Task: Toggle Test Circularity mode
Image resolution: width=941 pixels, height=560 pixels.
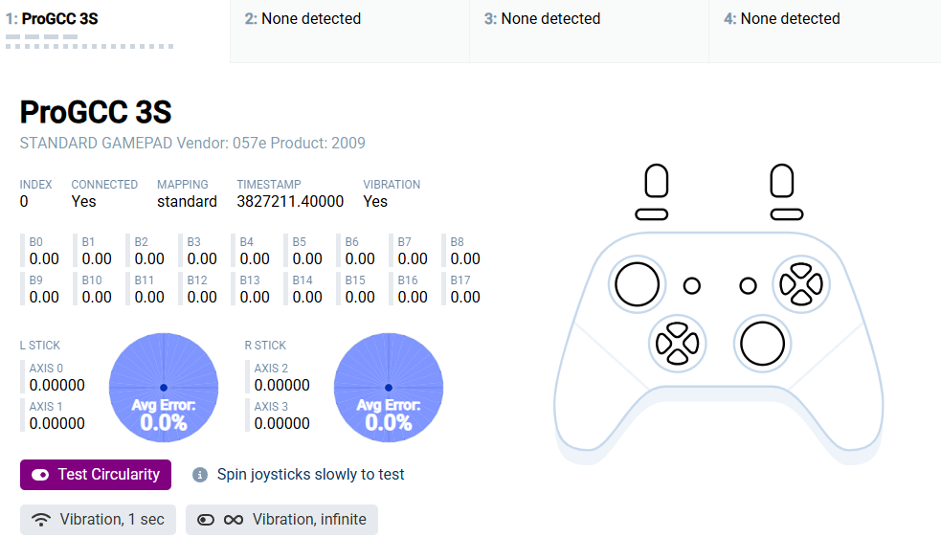Action: click(x=96, y=475)
